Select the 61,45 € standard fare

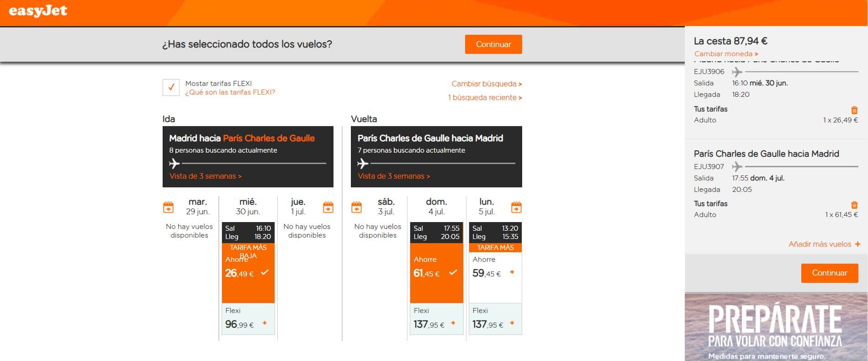(x=436, y=273)
